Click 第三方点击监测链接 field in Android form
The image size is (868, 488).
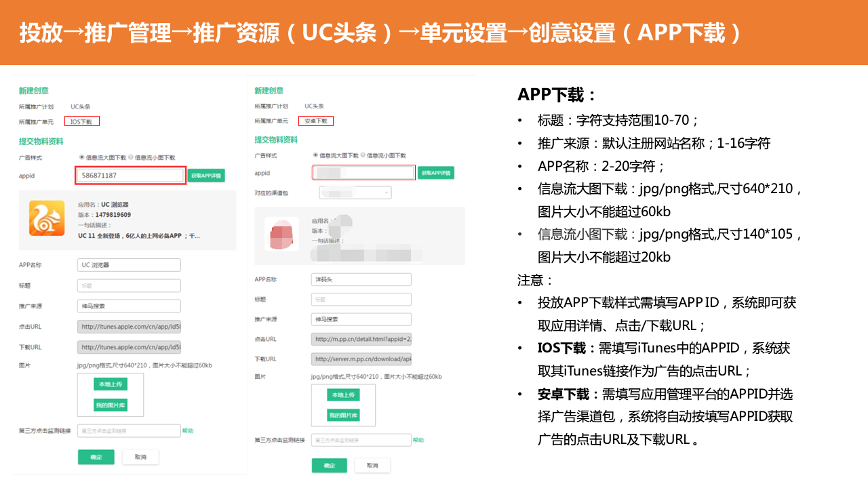click(361, 440)
